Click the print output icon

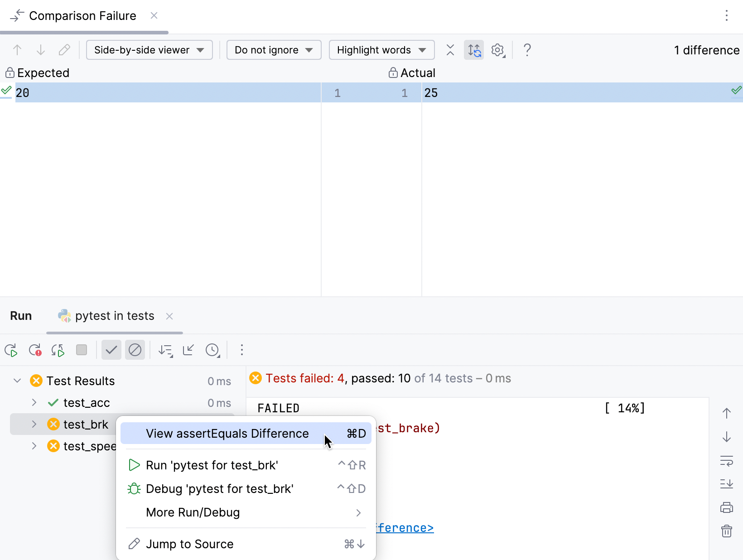coord(727,507)
